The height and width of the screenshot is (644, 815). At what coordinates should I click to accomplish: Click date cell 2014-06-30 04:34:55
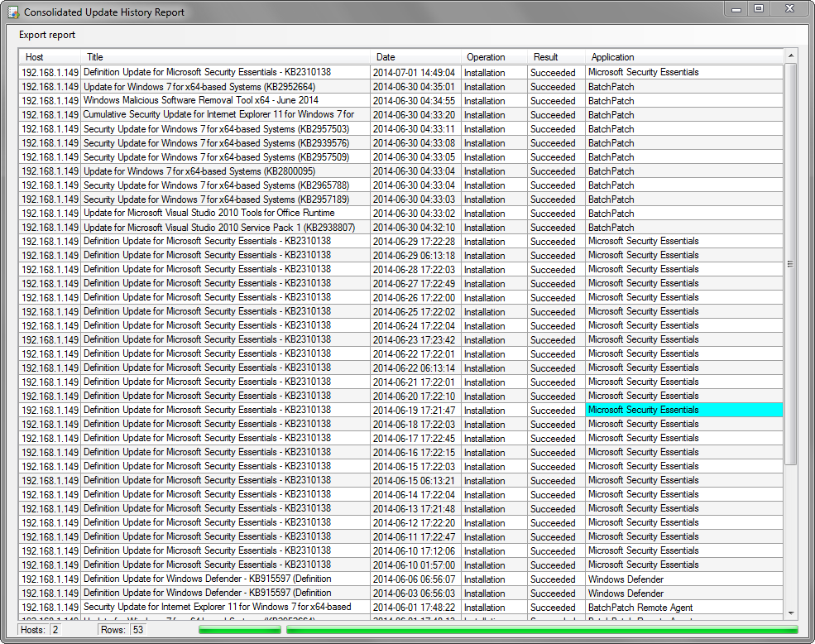(415, 101)
